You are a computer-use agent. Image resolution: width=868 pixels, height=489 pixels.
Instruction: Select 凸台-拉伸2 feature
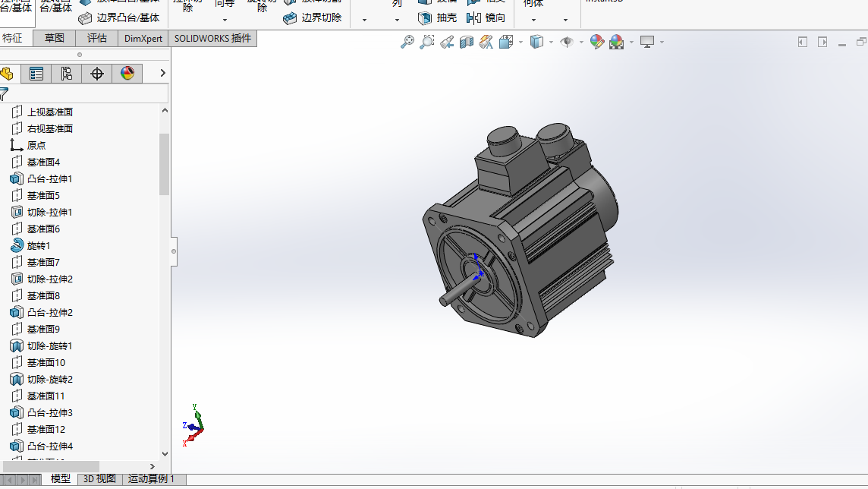50,312
